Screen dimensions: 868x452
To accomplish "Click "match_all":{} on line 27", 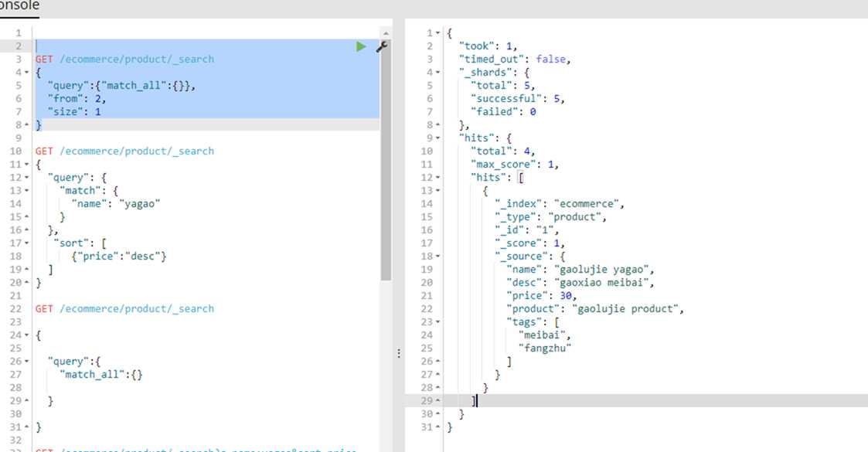I will click(100, 375).
